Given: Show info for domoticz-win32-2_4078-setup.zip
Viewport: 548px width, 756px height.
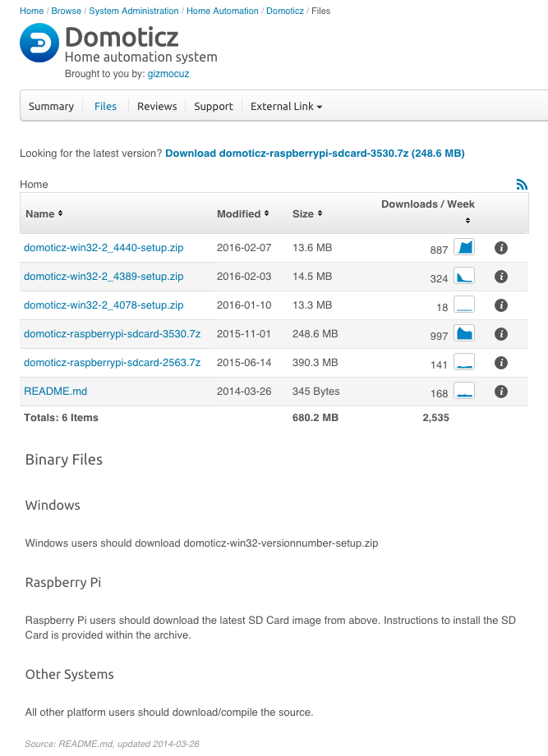Looking at the screenshot, I should coord(501,305).
